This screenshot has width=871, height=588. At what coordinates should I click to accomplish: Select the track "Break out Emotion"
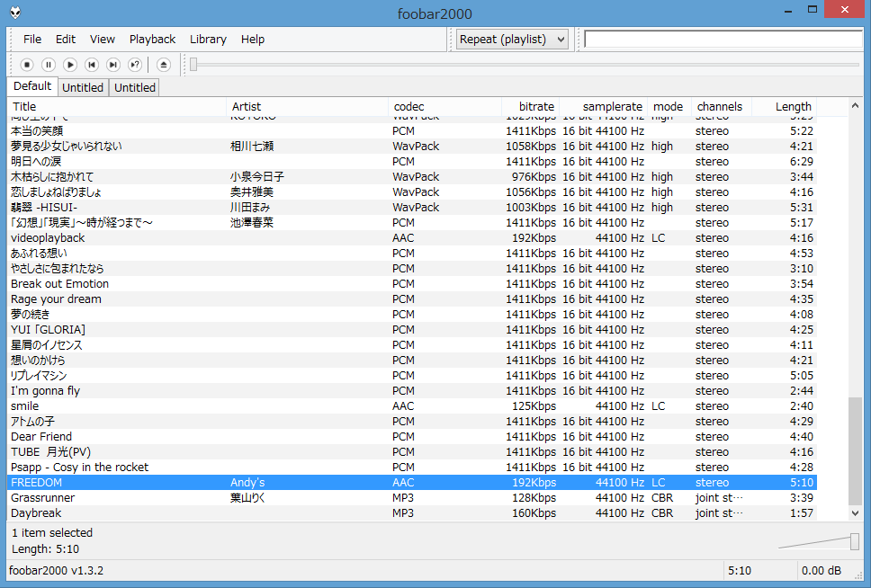click(x=411, y=284)
